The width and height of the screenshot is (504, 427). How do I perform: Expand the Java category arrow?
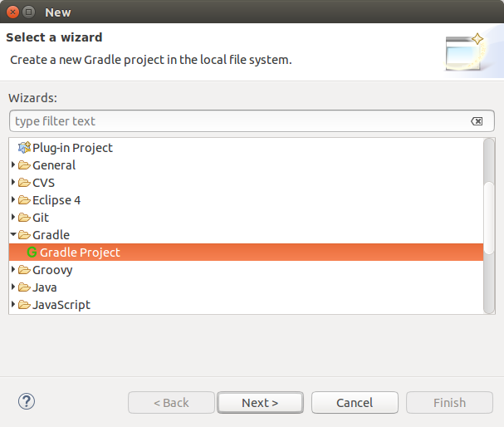[13, 287]
